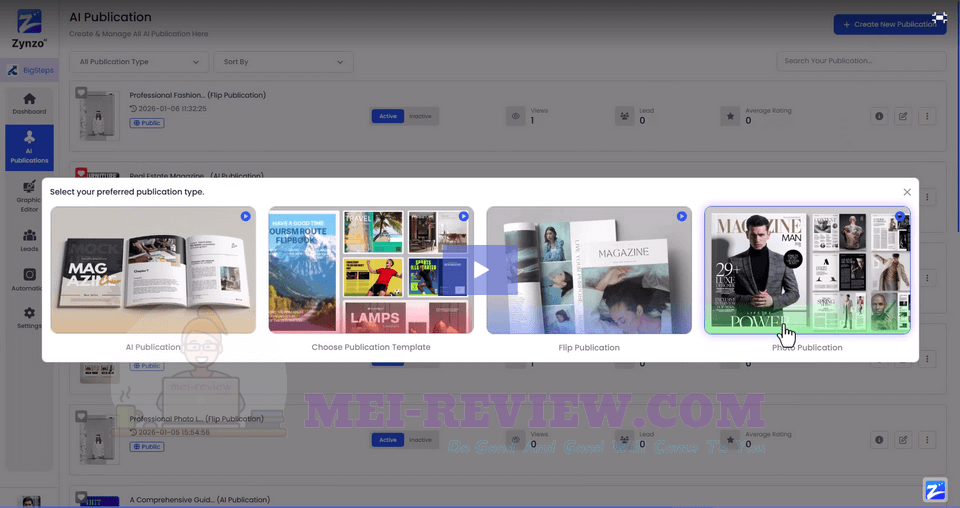Open the Settings sidebar item
This screenshot has width=960, height=508.
29,318
